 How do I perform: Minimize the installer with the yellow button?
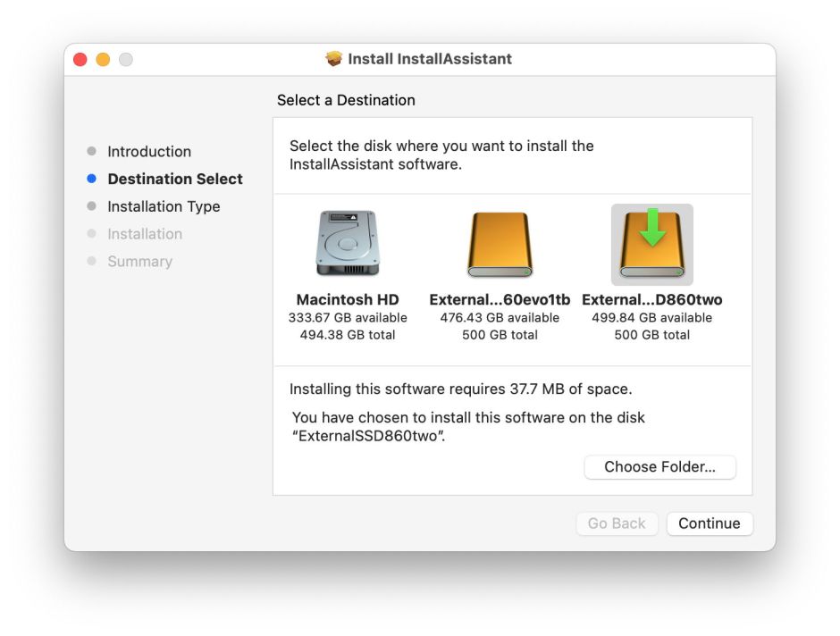103,59
